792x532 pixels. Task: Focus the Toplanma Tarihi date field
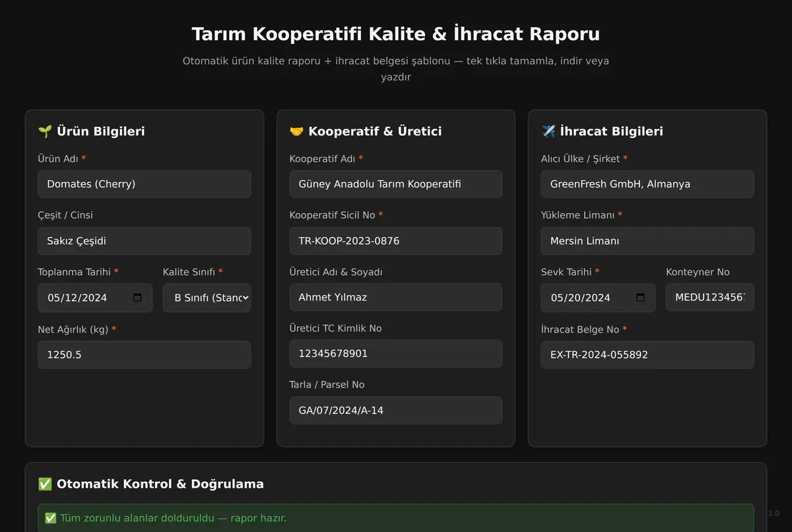(95, 298)
